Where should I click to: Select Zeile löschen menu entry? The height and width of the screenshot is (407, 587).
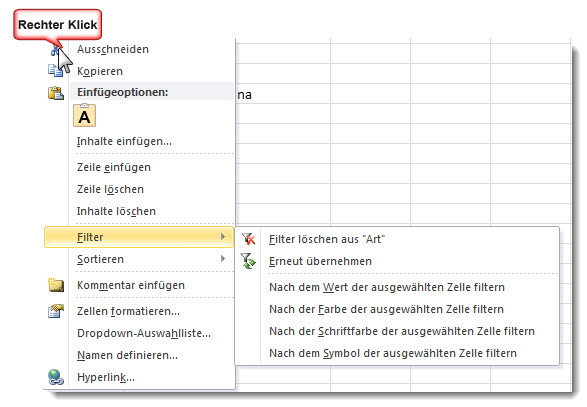pyautogui.click(x=110, y=189)
